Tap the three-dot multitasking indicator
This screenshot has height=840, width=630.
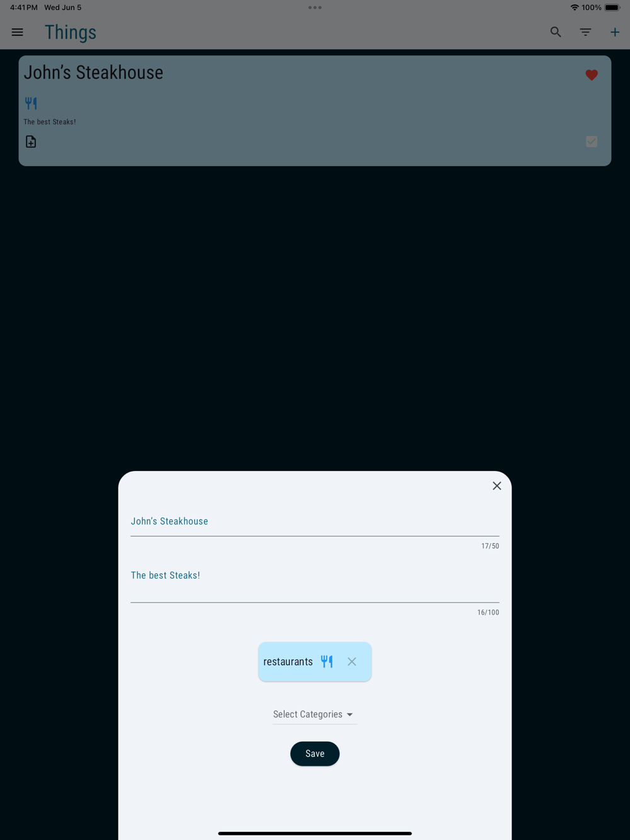pos(315,8)
